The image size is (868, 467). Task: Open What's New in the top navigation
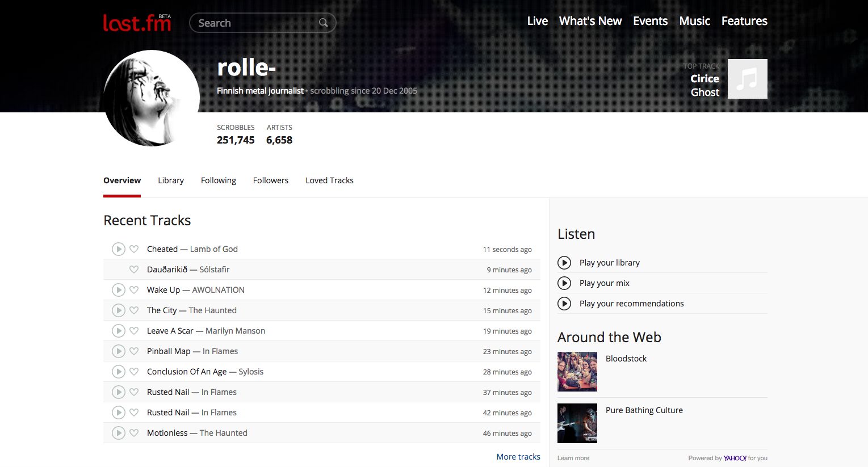[x=590, y=21]
